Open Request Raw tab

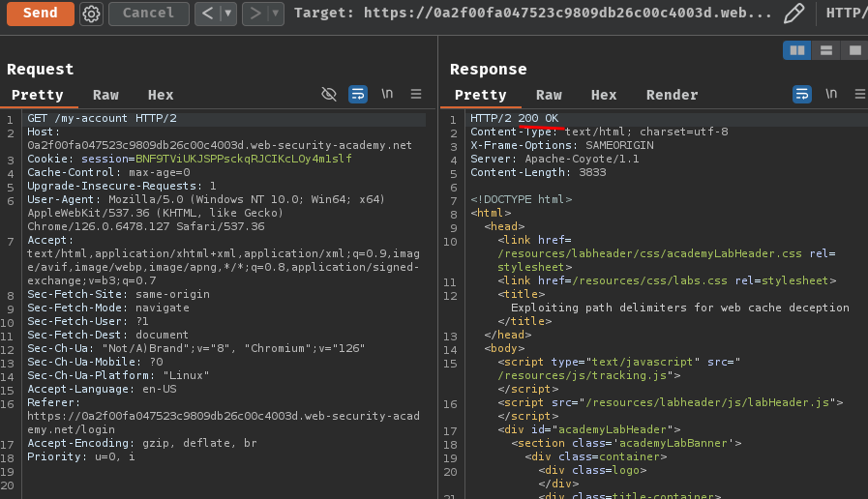pyautogui.click(x=105, y=95)
